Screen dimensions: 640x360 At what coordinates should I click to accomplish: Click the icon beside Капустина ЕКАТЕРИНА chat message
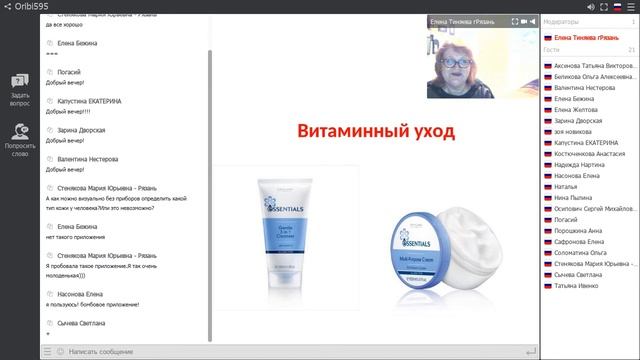point(50,101)
